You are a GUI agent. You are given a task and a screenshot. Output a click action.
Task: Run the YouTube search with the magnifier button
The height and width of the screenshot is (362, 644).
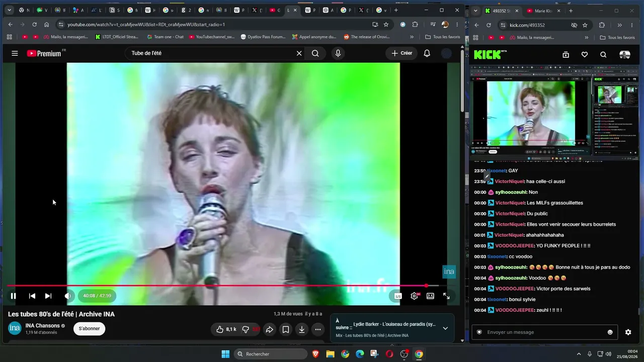pyautogui.click(x=315, y=53)
